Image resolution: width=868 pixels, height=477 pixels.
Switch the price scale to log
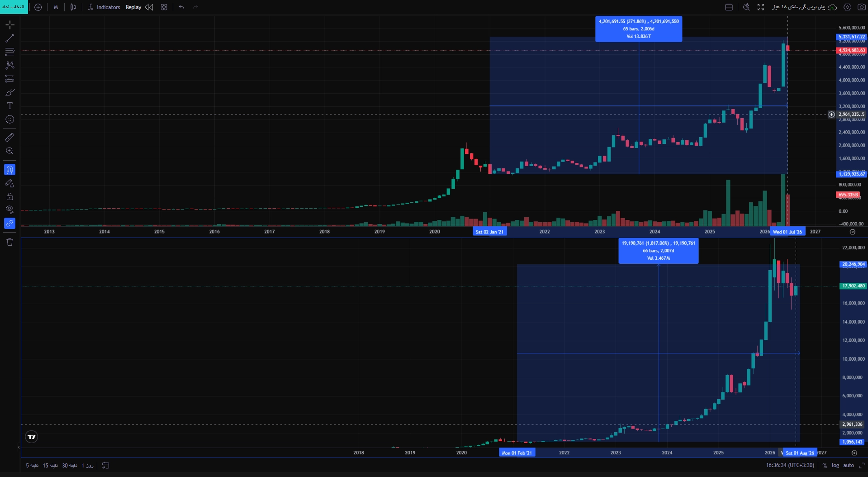click(835, 465)
